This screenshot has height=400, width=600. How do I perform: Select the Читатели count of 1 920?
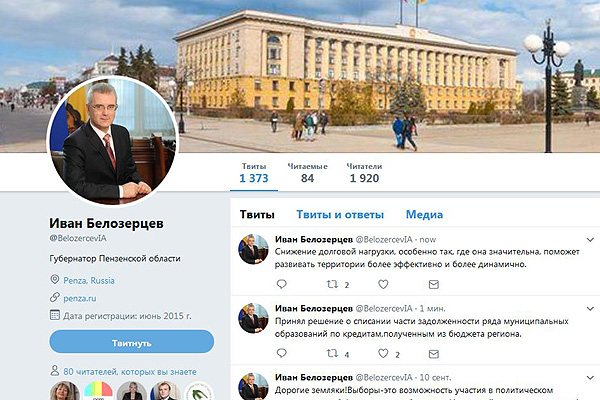click(364, 173)
